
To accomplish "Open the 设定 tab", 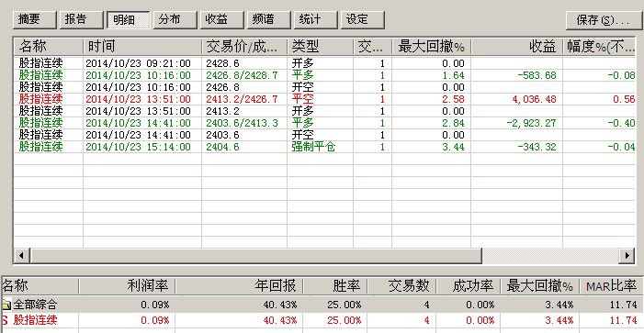I will point(362,19).
